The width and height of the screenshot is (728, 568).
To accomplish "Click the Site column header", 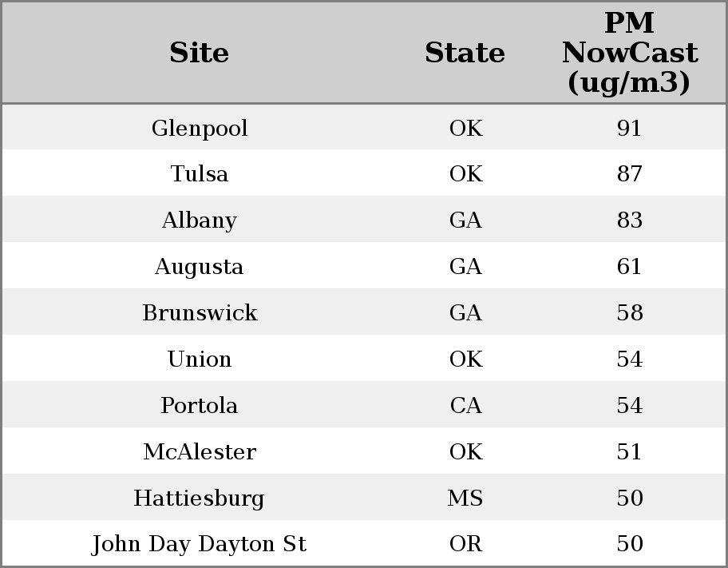I will (x=200, y=54).
